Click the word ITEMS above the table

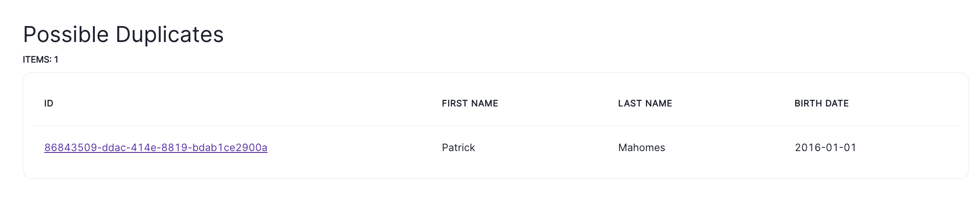(x=36, y=60)
